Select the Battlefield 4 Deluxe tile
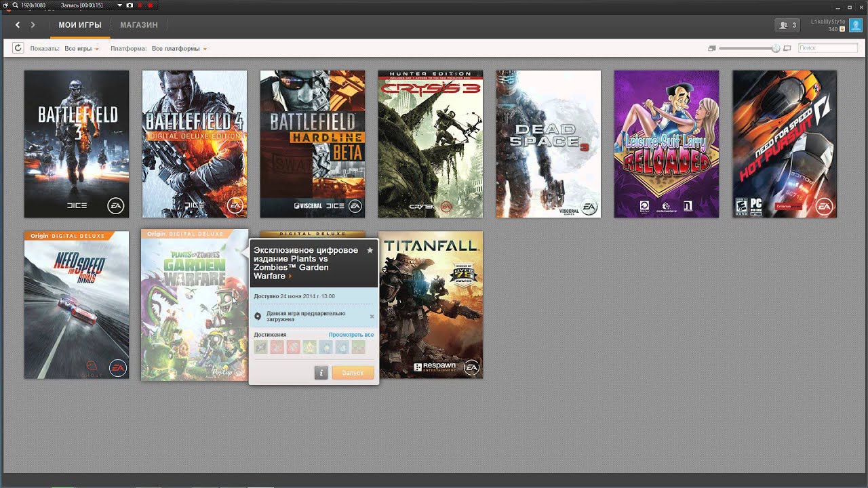Viewport: 868px width, 488px height. coord(195,144)
